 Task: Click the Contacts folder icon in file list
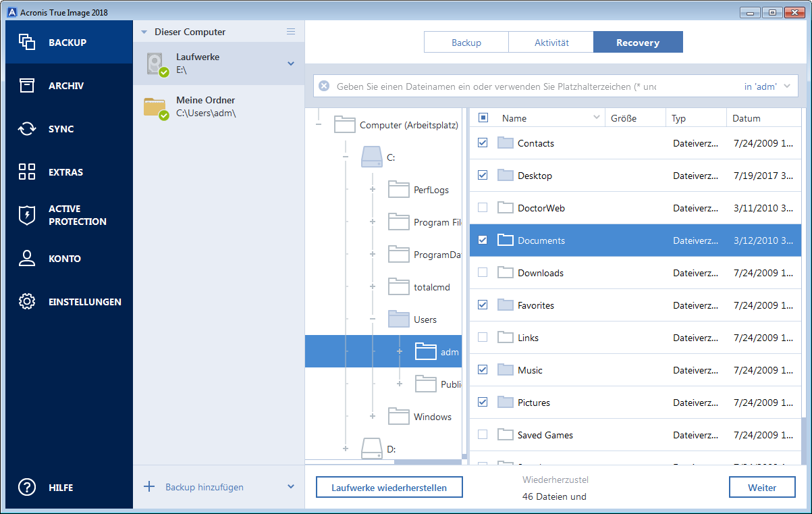point(506,143)
